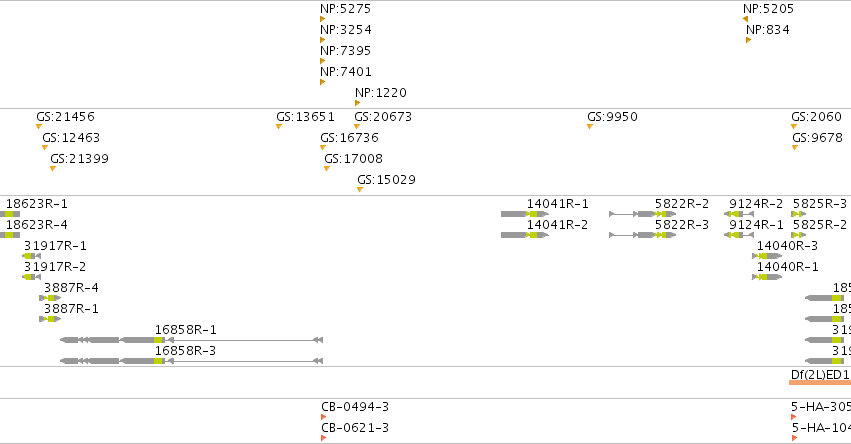Click the GS:20673 label
Image resolution: width=851 pixels, height=444 pixels.
pos(383,117)
